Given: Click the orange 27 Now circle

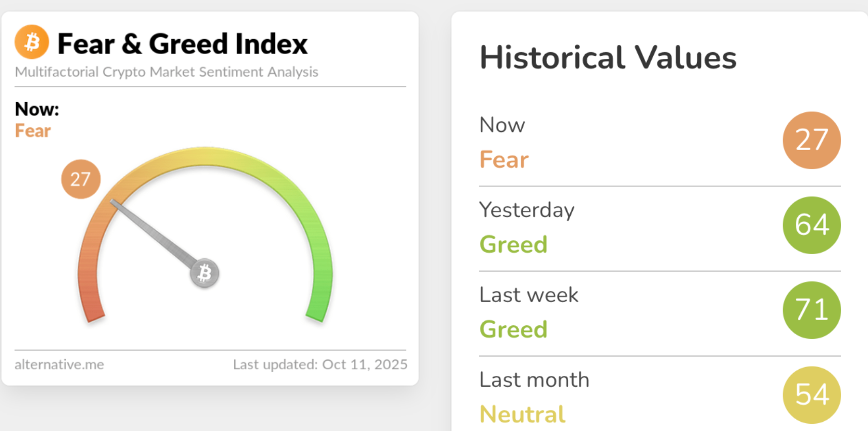Looking at the screenshot, I should [x=811, y=140].
